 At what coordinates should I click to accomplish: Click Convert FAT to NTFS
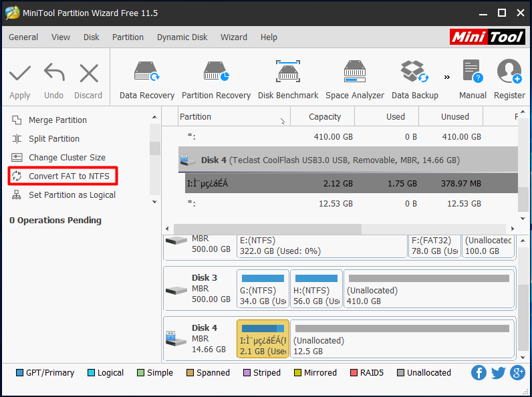(x=63, y=176)
